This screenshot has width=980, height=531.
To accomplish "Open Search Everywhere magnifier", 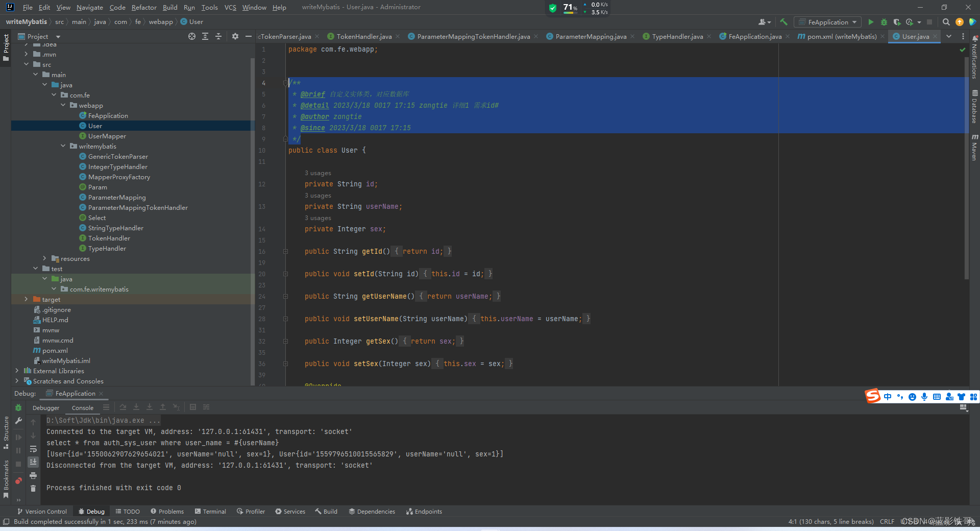I will (x=946, y=22).
